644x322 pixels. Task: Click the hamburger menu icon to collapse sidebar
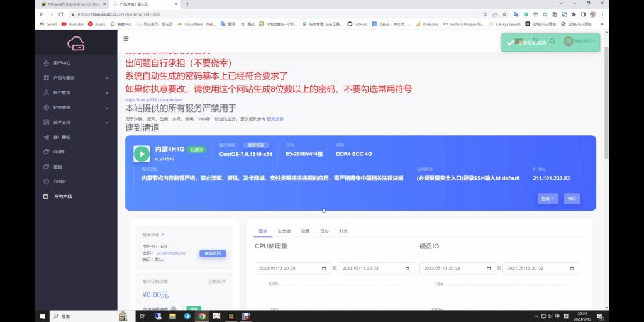[126, 38]
